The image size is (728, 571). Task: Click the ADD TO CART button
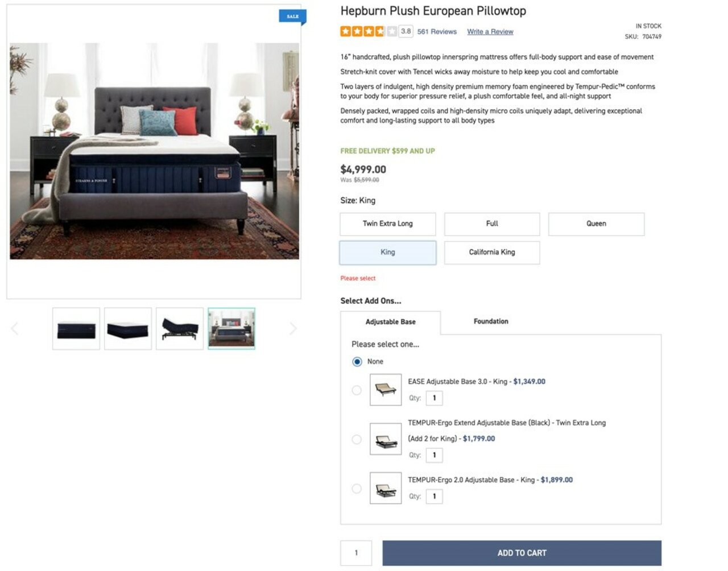pyautogui.click(x=522, y=553)
